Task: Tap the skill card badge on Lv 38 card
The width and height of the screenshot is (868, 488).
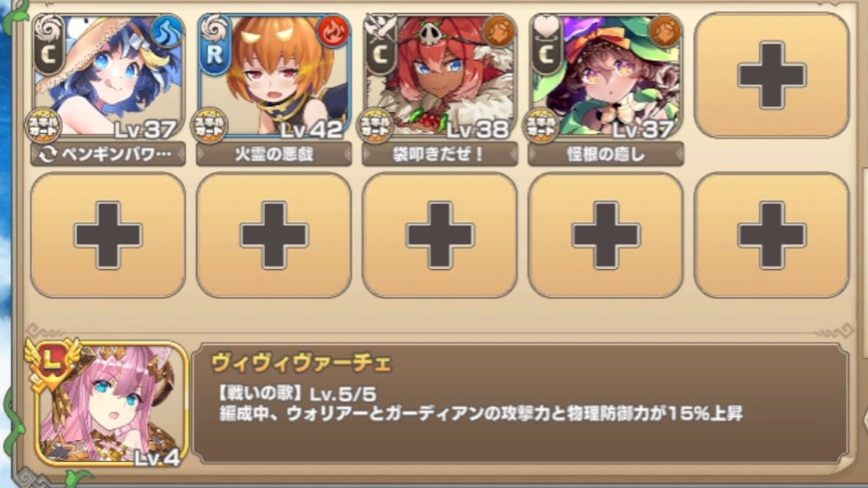Action: point(375,127)
